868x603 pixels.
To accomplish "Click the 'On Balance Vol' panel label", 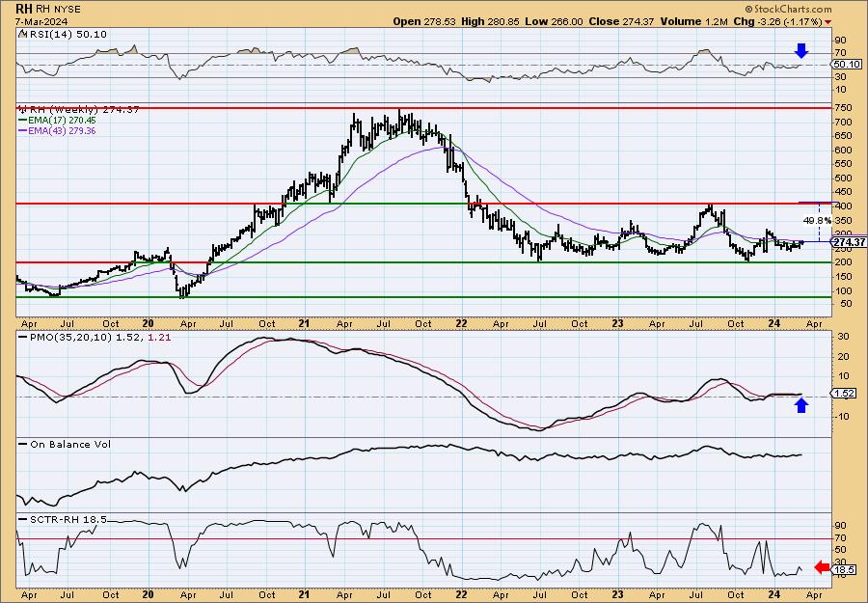I will pyautogui.click(x=70, y=444).
